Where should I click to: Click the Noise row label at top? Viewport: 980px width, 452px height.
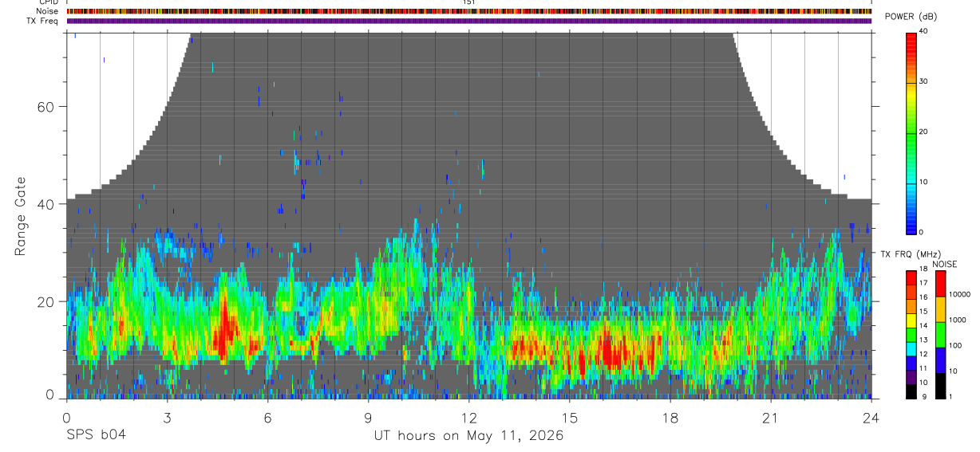coord(47,11)
